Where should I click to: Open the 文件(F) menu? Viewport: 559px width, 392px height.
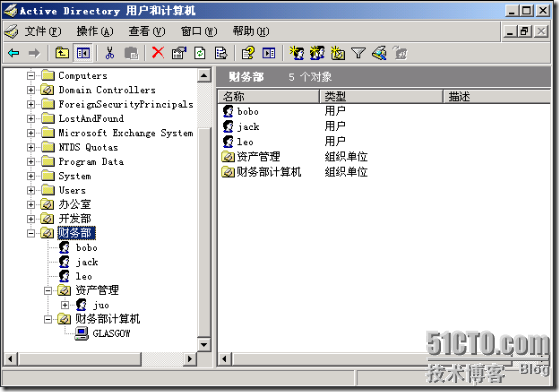pos(43,32)
